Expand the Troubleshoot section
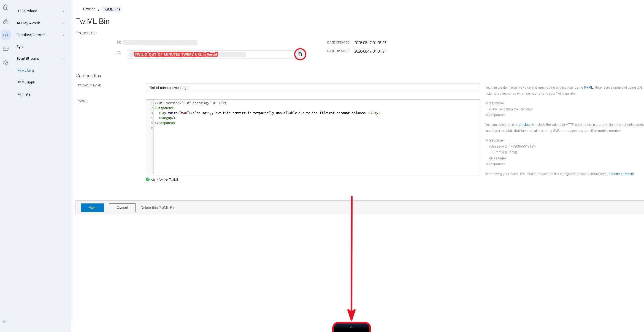 (40, 11)
